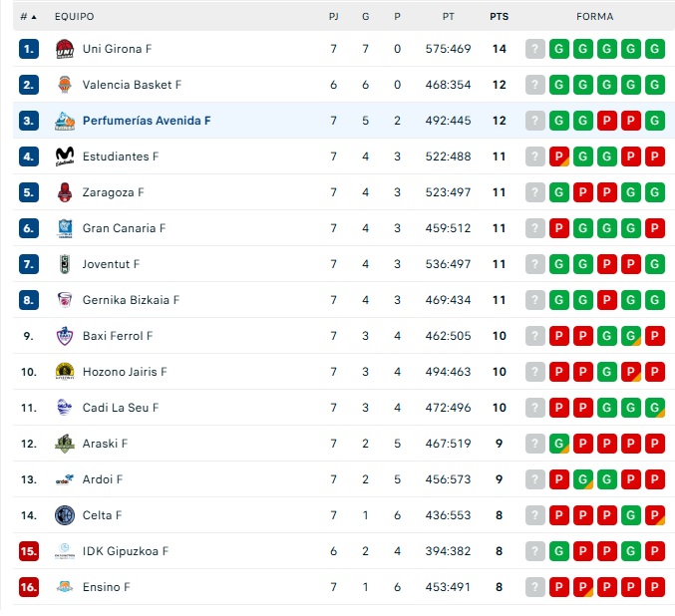Click the Valencia Basket F team logo

(64, 85)
